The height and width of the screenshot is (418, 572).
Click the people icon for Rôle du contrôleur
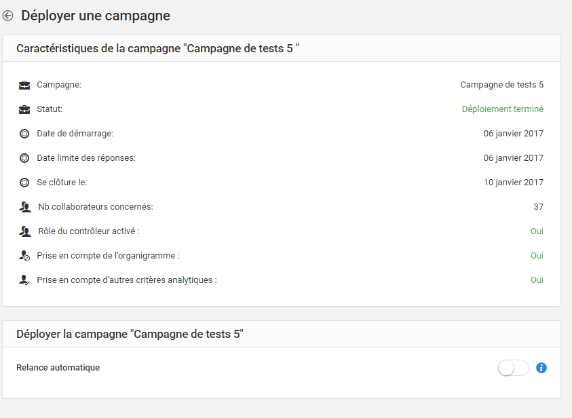25,231
